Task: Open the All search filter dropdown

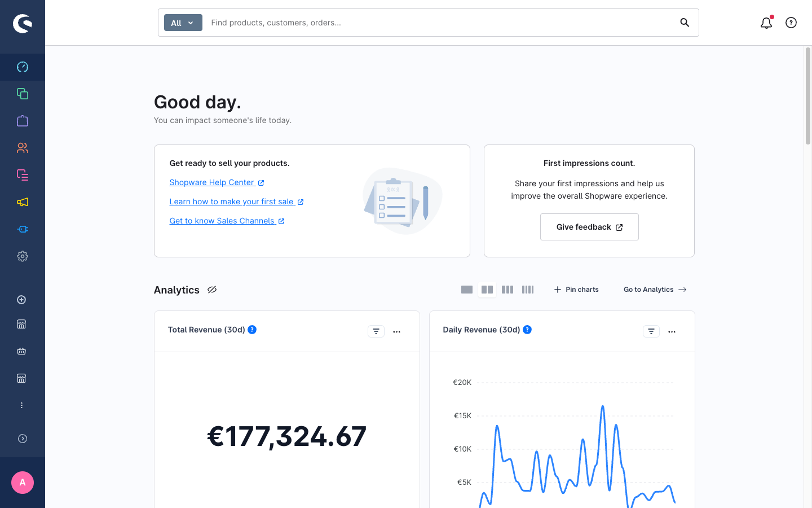Action: (183, 23)
